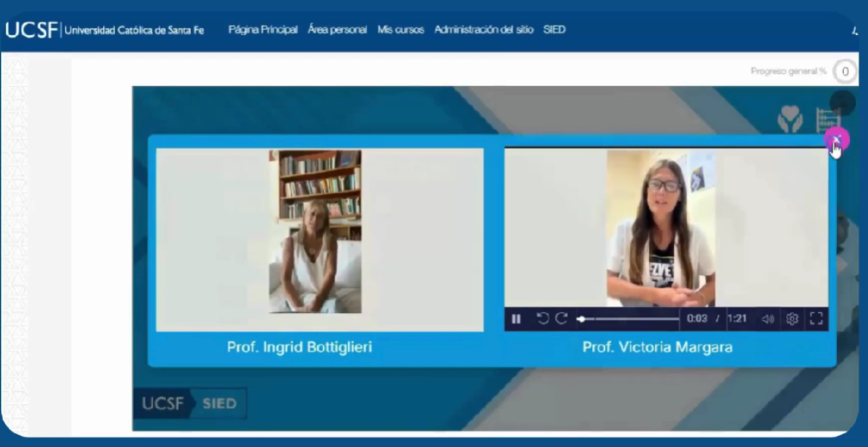868x447 pixels.
Task: Mute the video using the speaker icon
Action: [x=767, y=319]
